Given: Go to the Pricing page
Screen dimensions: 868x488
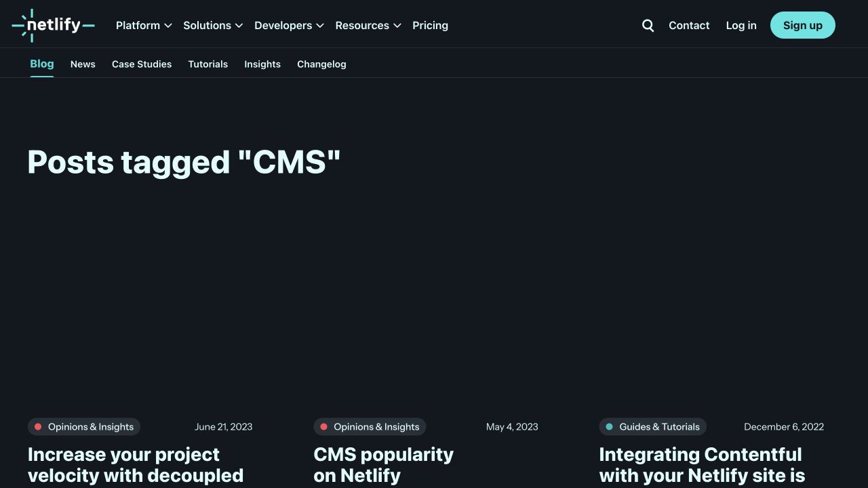Looking at the screenshot, I should [430, 25].
